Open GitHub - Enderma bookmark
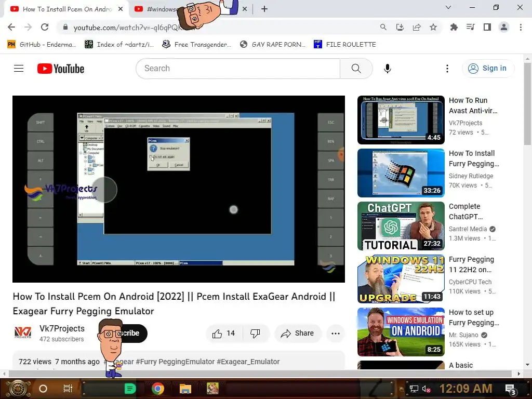Viewport: 532px width, 399px height. (x=42, y=45)
